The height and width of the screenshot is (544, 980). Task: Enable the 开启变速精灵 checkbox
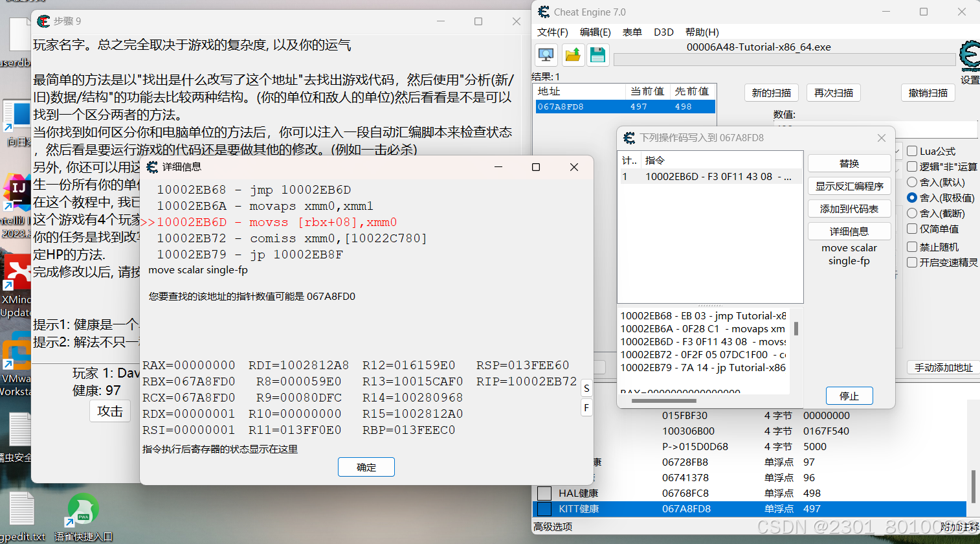[912, 262]
